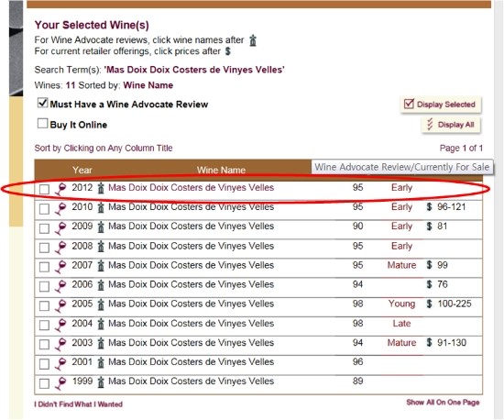The height and width of the screenshot is (420, 504).
Task: Click the bottle icon beside 2004 wine
Action: point(101,324)
